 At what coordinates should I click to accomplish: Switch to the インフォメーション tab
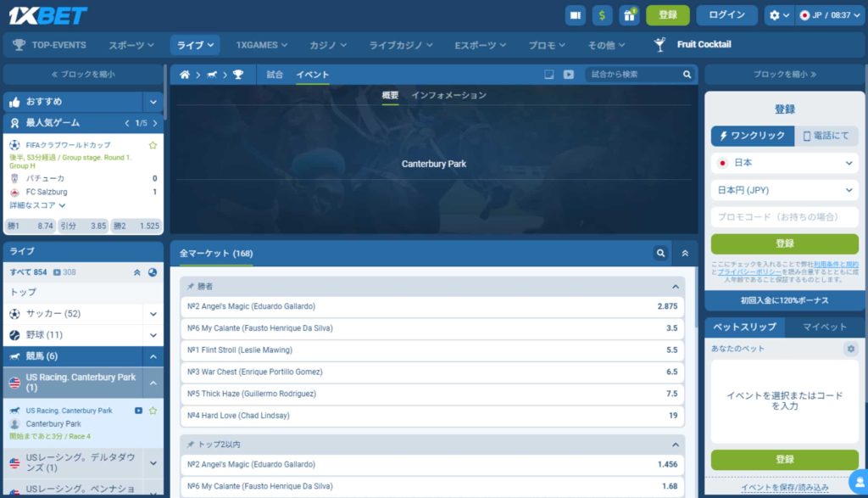(449, 95)
